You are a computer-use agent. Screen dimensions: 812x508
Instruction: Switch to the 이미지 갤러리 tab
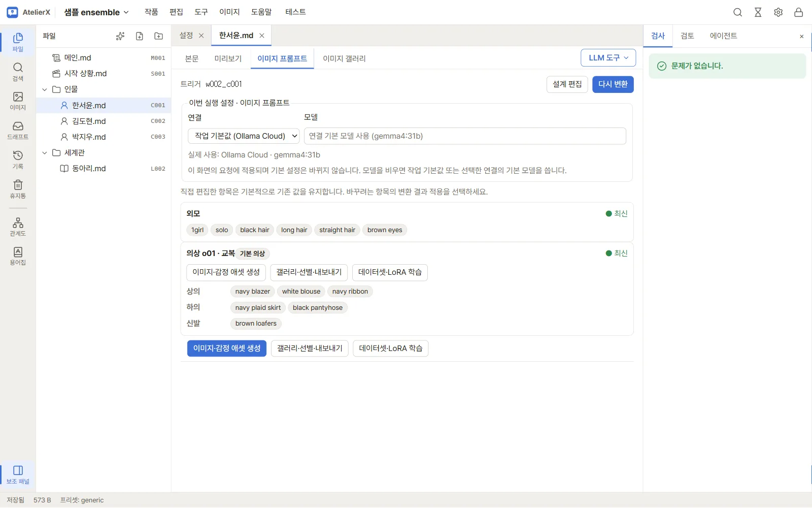344,58
